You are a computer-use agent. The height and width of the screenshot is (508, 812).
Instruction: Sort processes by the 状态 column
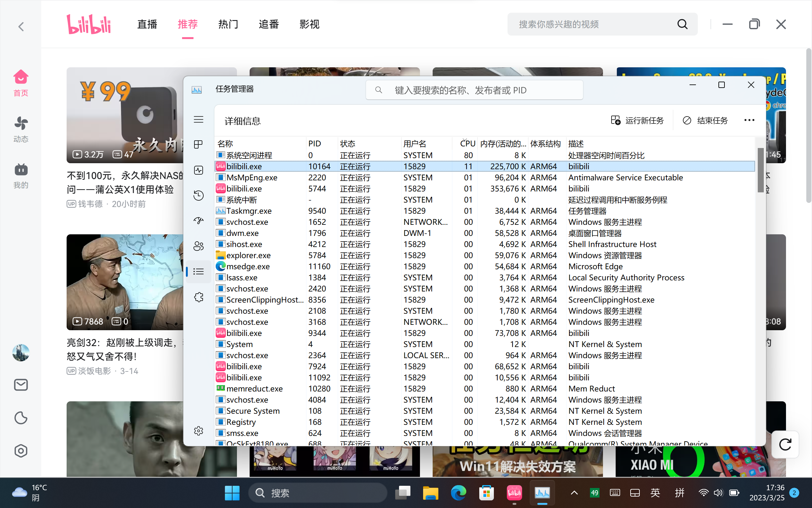click(x=369, y=144)
